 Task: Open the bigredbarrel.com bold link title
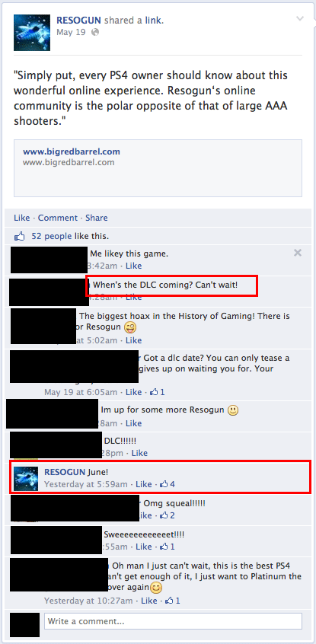[x=72, y=151]
